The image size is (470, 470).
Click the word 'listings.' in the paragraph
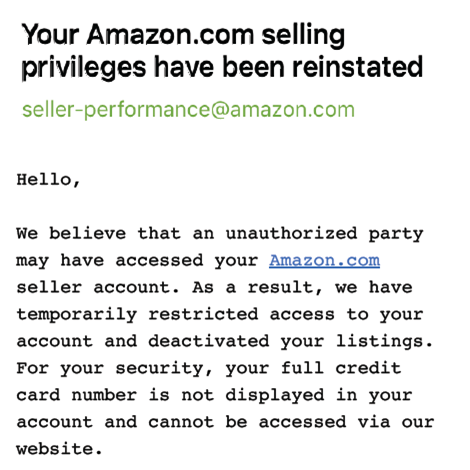384,341
